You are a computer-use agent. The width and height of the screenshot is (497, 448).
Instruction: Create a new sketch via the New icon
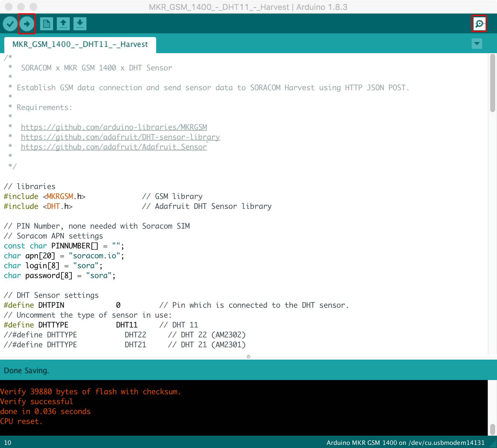click(47, 23)
